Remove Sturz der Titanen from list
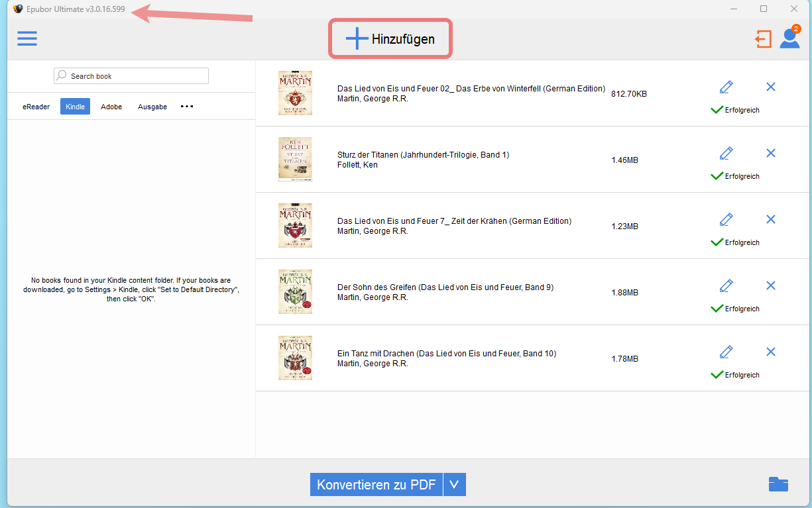Screen dimensions: 812x508 pos(771,153)
